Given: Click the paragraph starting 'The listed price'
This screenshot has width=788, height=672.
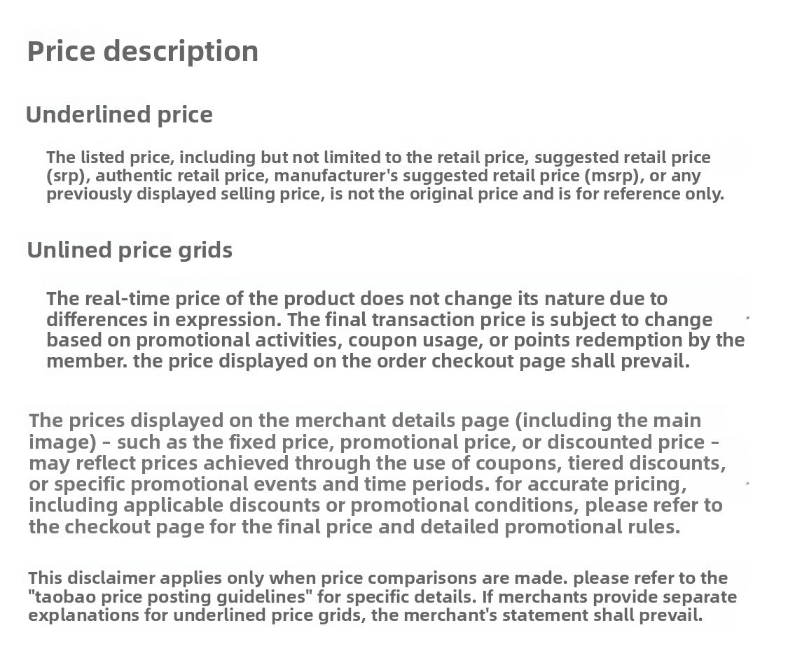Looking at the screenshot, I should pyautogui.click(x=385, y=175).
